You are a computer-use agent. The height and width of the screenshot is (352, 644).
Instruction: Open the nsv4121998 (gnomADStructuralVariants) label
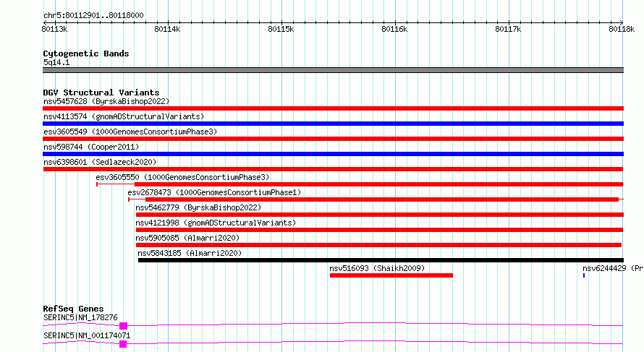click(x=216, y=223)
